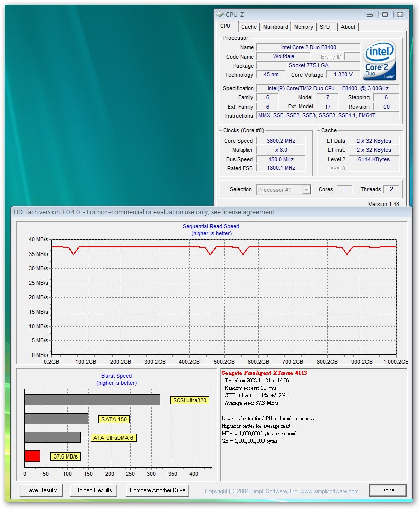Click the L1 Inst. cache value
Image resolution: width=420 pixels, height=509 pixels.
tap(374, 150)
